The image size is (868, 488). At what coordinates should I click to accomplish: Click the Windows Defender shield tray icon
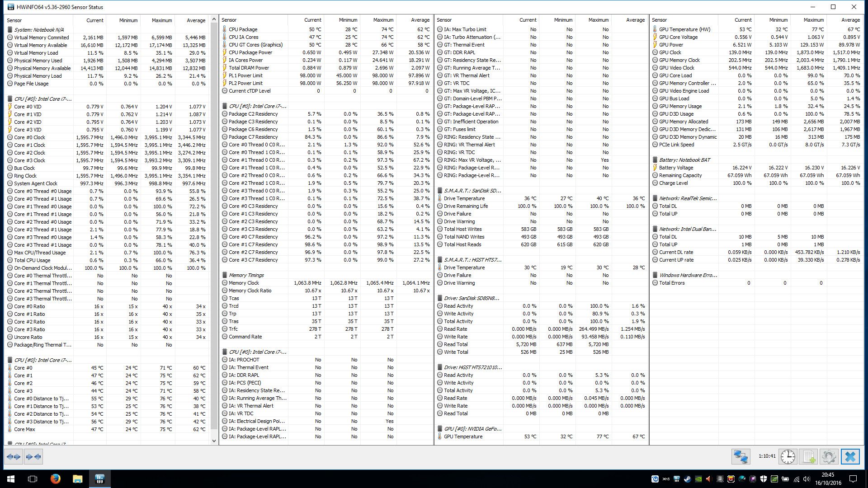tap(764, 479)
